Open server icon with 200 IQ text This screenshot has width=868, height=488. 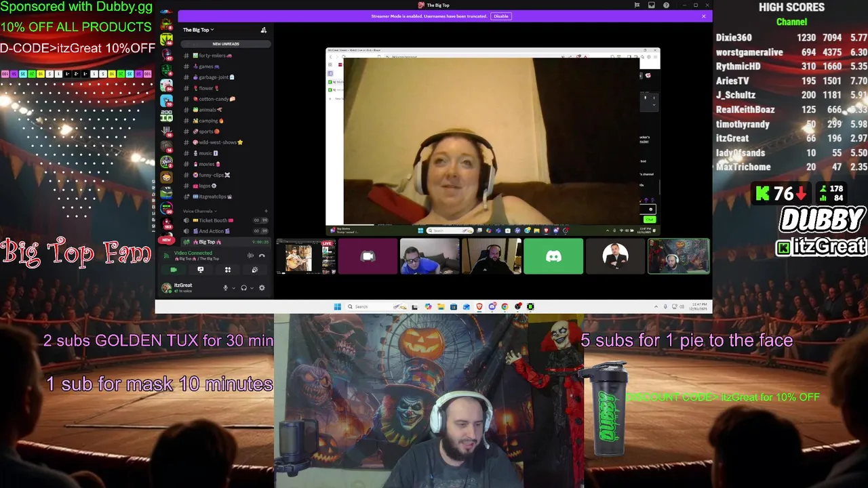(166, 115)
